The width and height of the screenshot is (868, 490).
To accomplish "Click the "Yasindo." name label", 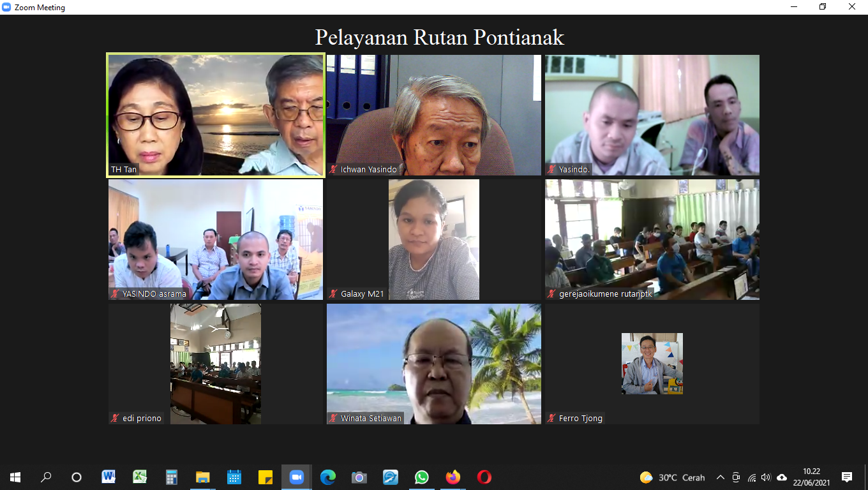I will click(x=574, y=170).
